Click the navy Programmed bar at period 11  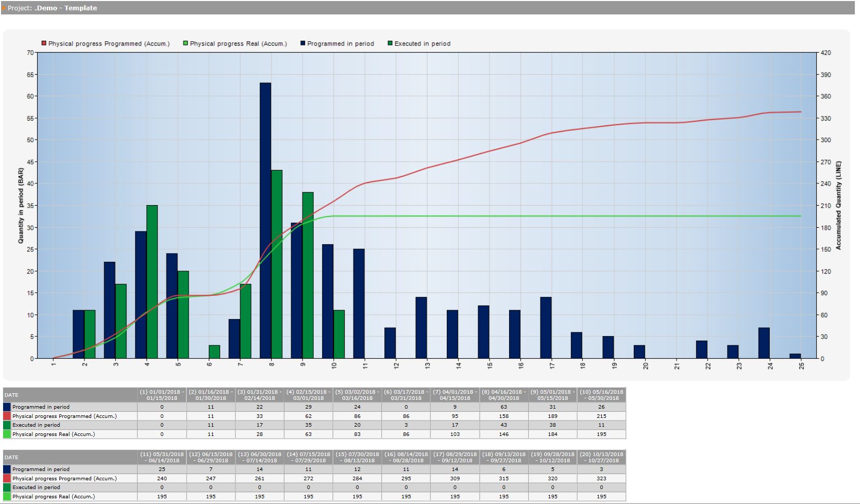coord(359,304)
